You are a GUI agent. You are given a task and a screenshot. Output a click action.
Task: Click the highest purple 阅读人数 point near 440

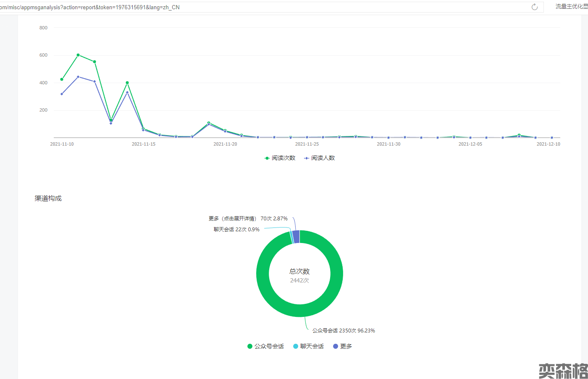point(78,77)
